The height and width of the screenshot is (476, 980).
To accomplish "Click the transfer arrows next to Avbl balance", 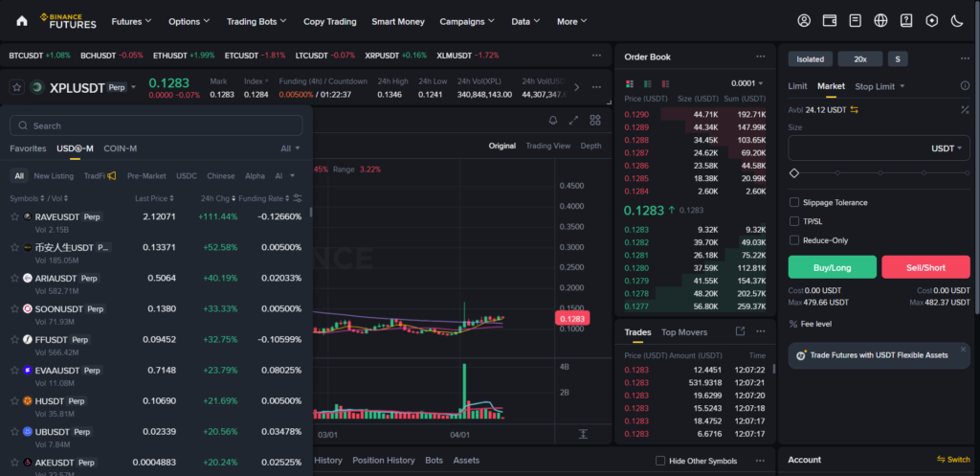I will tap(854, 109).
